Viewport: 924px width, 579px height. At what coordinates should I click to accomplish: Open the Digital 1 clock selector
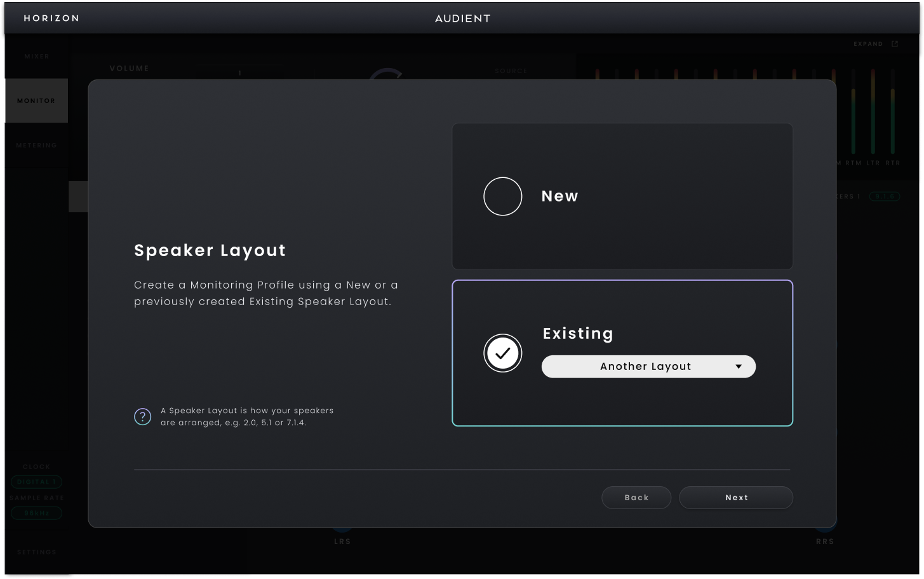coord(36,482)
